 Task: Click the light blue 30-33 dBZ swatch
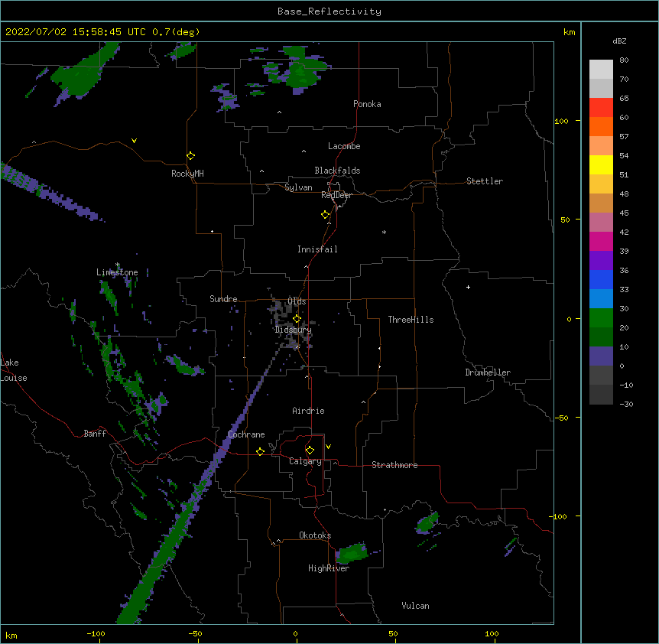point(601,298)
